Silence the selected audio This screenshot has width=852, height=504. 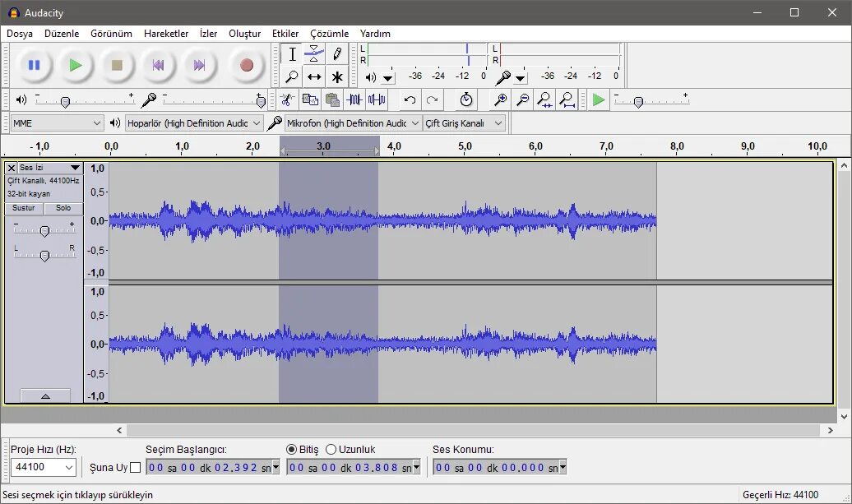377,99
